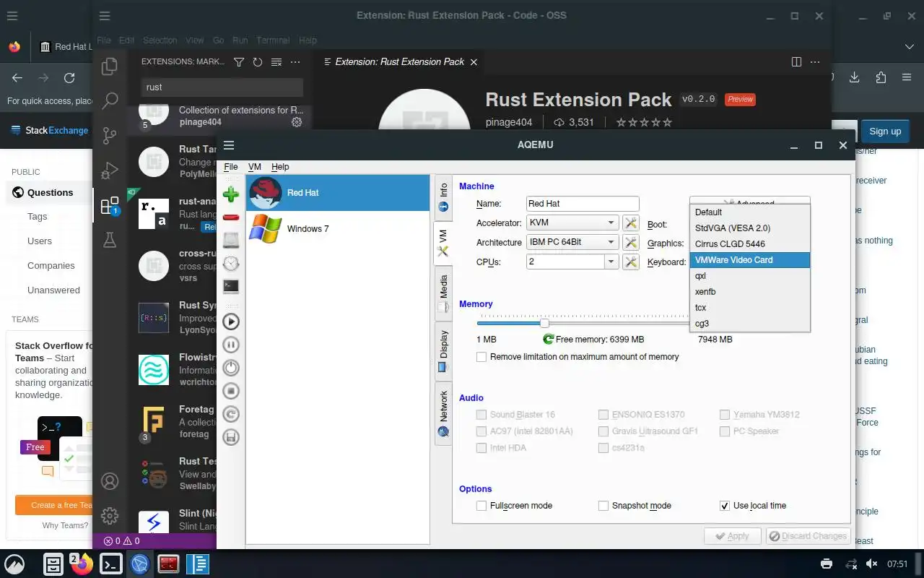Switch to the Info tab in AQEMU

coord(443,197)
